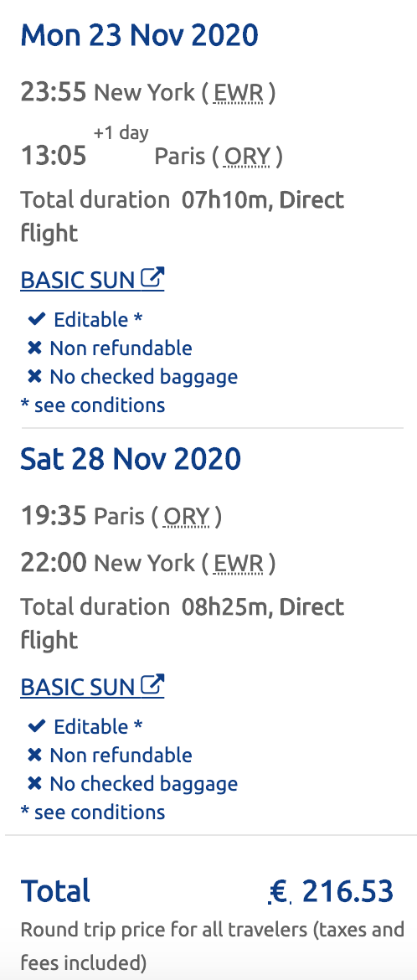The width and height of the screenshot is (417, 980).
Task: Select the Sat 28 Nov 2020 heading
Action: point(131,459)
